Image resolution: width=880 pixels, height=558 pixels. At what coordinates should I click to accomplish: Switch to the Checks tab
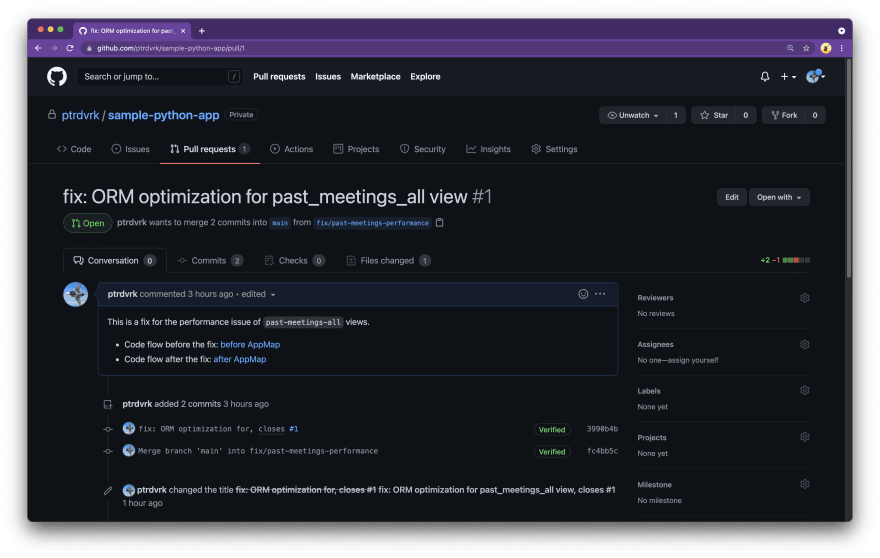(x=295, y=261)
